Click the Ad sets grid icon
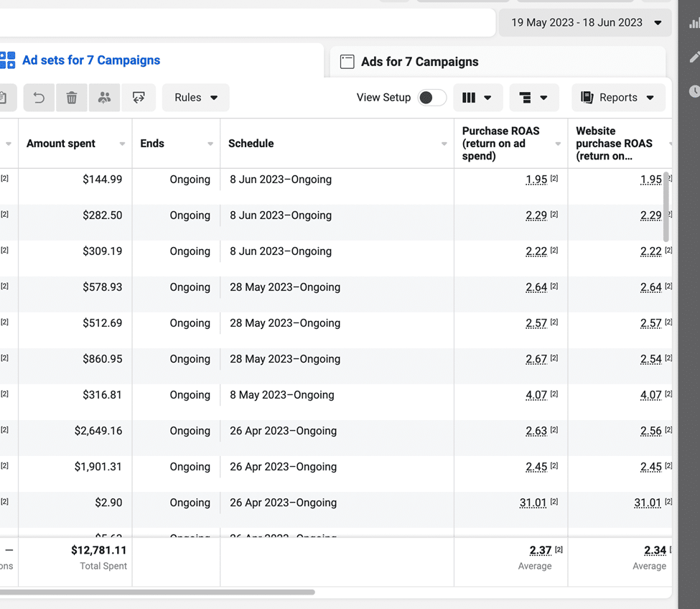The image size is (700, 609). point(8,60)
